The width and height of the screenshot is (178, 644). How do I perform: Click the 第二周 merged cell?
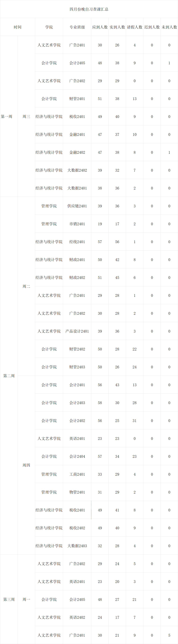pyautogui.click(x=9, y=376)
